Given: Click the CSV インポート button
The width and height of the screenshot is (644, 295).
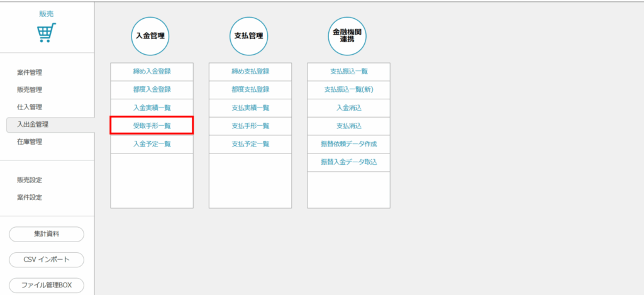Looking at the screenshot, I should click(47, 260).
